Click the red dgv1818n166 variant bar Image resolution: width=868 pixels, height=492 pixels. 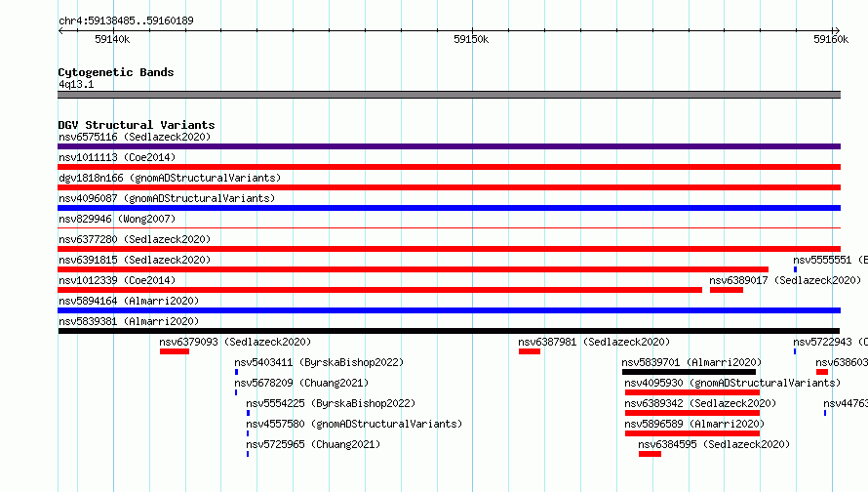tap(449, 187)
